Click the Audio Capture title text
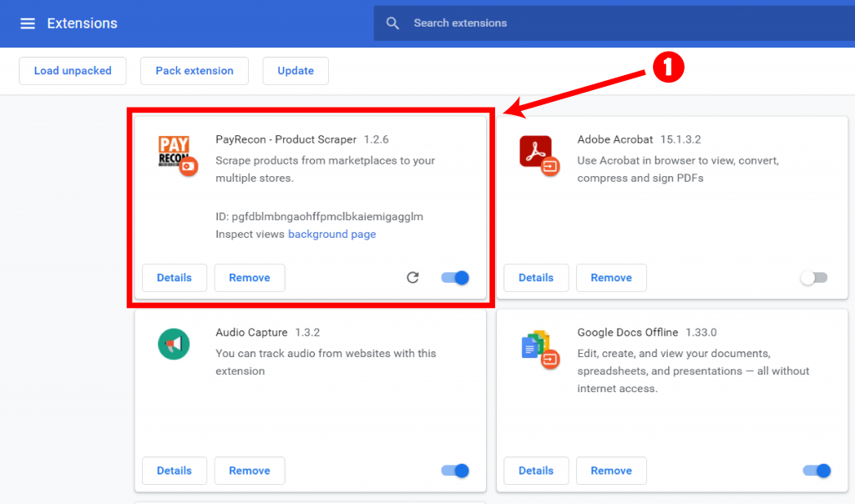Screen dimensions: 855x504 coord(251,332)
